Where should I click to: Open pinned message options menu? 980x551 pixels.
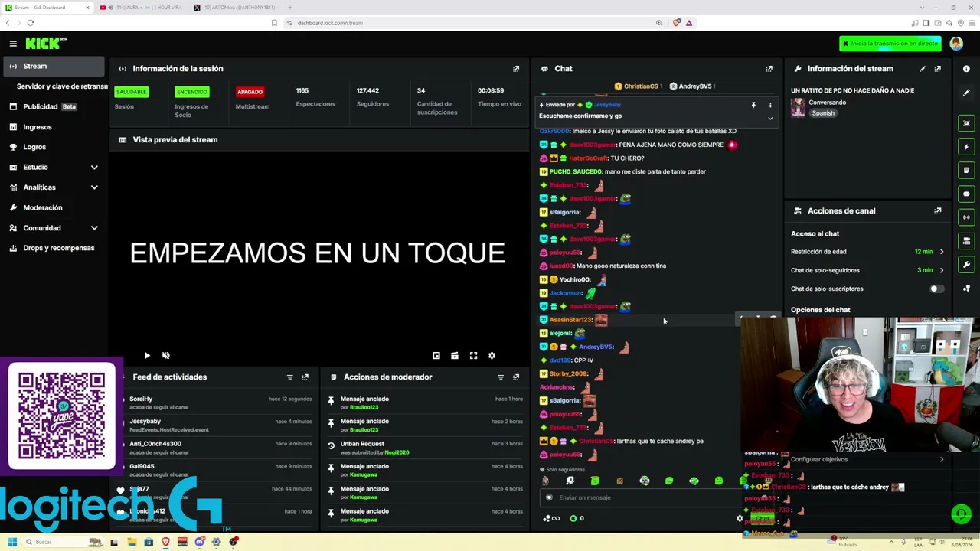tap(770, 105)
